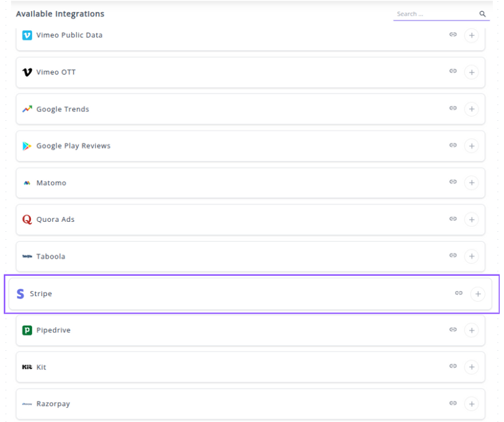Click the link icon for Stripe
The width and height of the screenshot is (504, 422).
(459, 293)
